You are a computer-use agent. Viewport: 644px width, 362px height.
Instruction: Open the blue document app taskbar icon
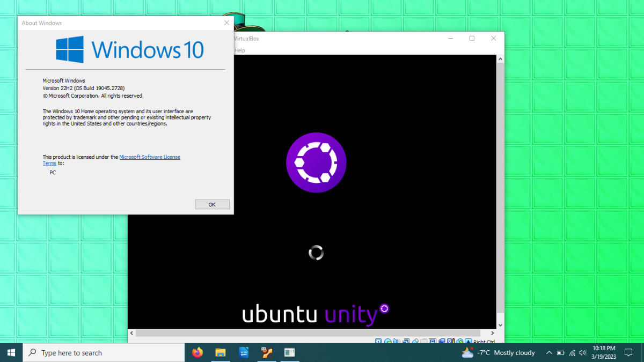pyautogui.click(x=244, y=352)
